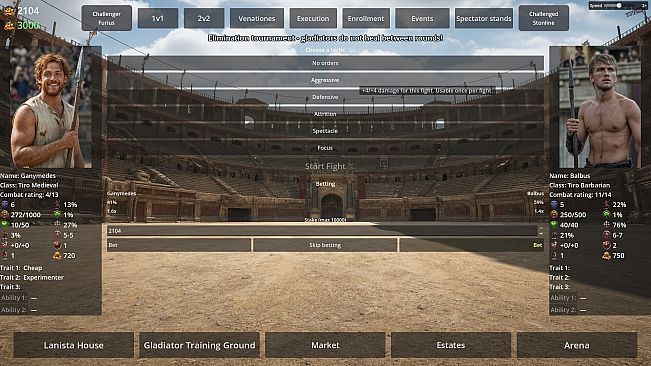Click Balbus' armor icon beside value 2
The width and height of the screenshot is (651, 366).
pyautogui.click(x=606, y=245)
